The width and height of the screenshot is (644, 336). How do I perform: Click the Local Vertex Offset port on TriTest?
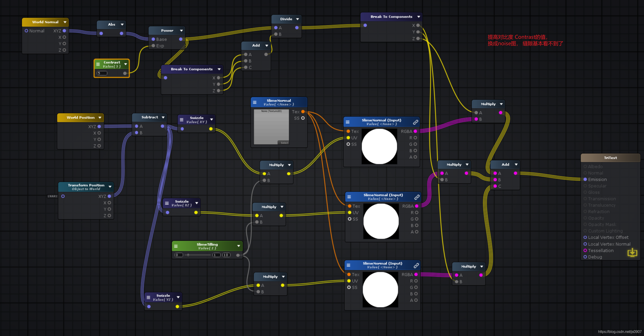pos(585,237)
